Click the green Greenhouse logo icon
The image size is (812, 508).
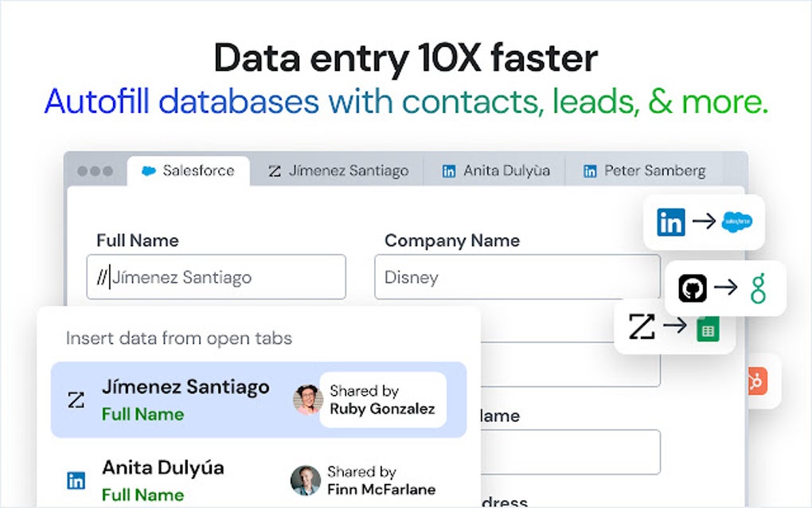click(x=758, y=288)
